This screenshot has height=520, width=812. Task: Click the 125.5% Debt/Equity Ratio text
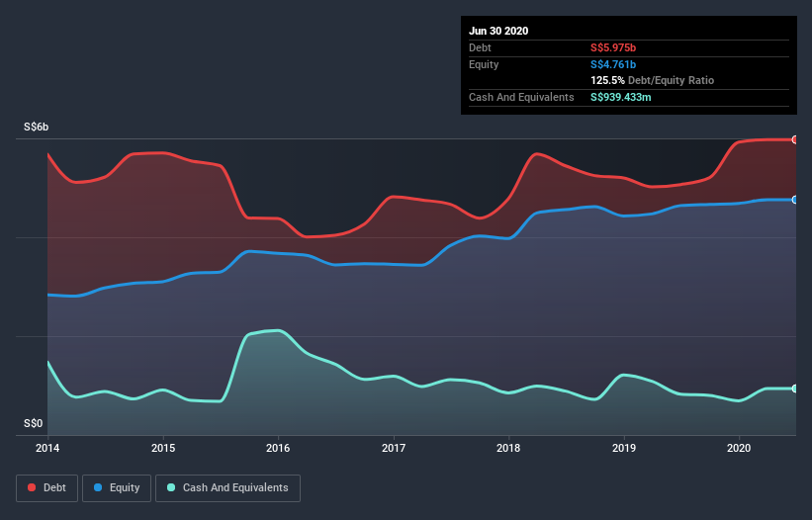point(653,80)
